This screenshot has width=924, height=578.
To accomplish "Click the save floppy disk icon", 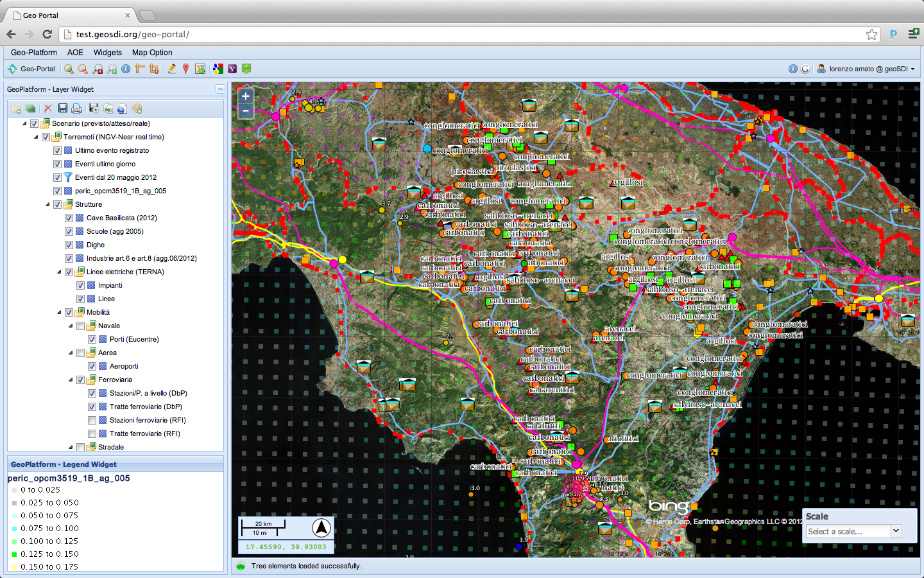I will [62, 109].
